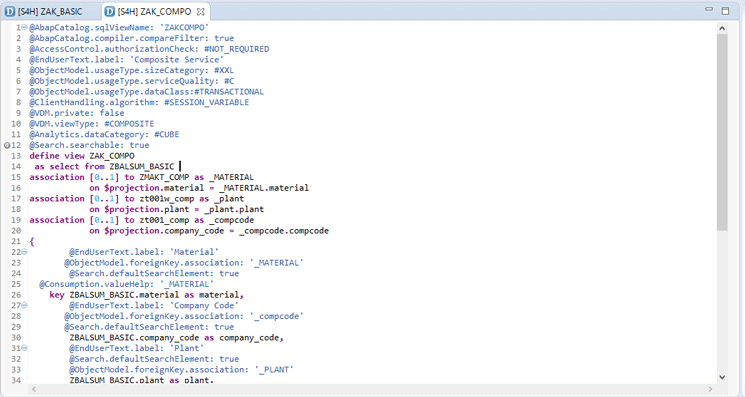The height and width of the screenshot is (397, 745).
Task: Click 'company_code,' alias on line 30
Action: tap(251, 338)
